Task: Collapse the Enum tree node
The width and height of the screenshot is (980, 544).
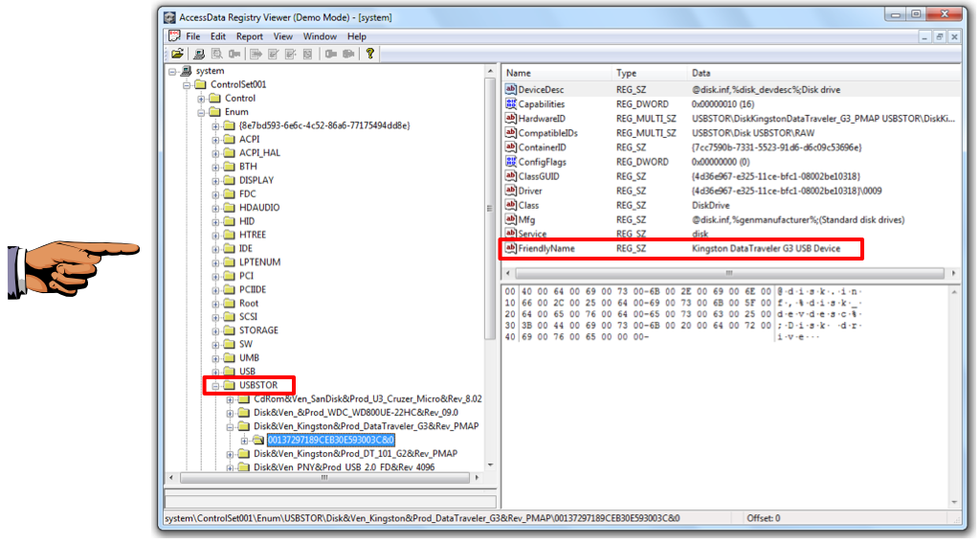Action: click(x=202, y=112)
